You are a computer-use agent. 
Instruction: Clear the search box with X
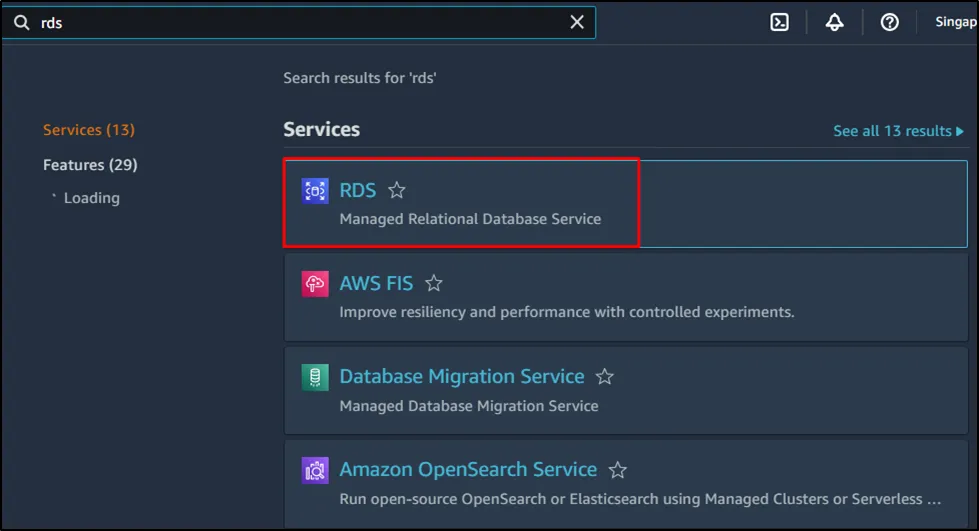pyautogui.click(x=577, y=22)
